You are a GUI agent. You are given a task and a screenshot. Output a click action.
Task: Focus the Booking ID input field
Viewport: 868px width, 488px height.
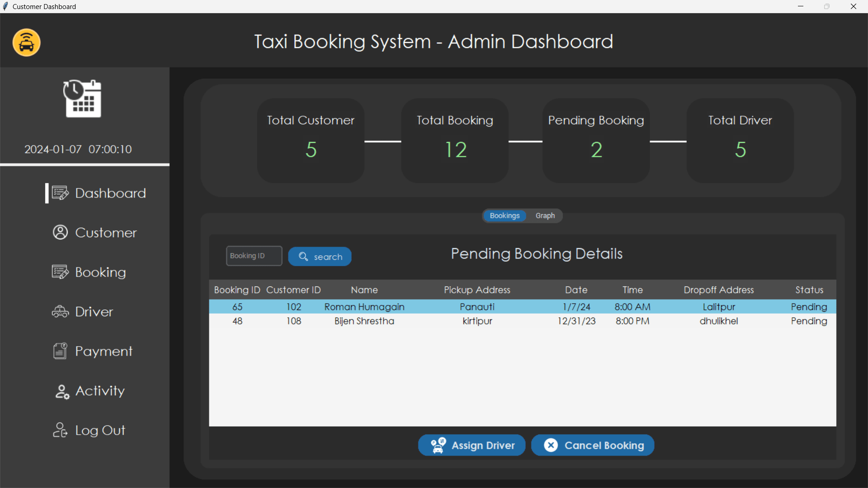click(254, 256)
